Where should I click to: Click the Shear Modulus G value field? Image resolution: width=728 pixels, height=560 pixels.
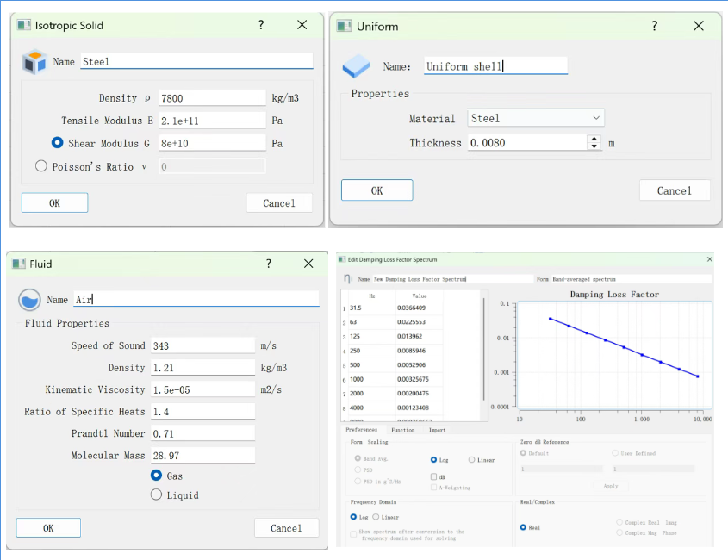click(212, 143)
